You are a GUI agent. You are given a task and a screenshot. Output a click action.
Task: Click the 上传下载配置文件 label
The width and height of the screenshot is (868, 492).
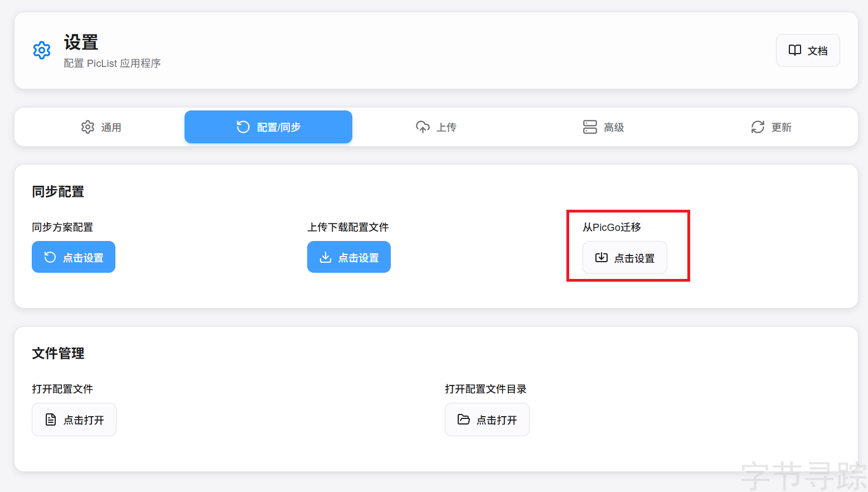pos(348,227)
